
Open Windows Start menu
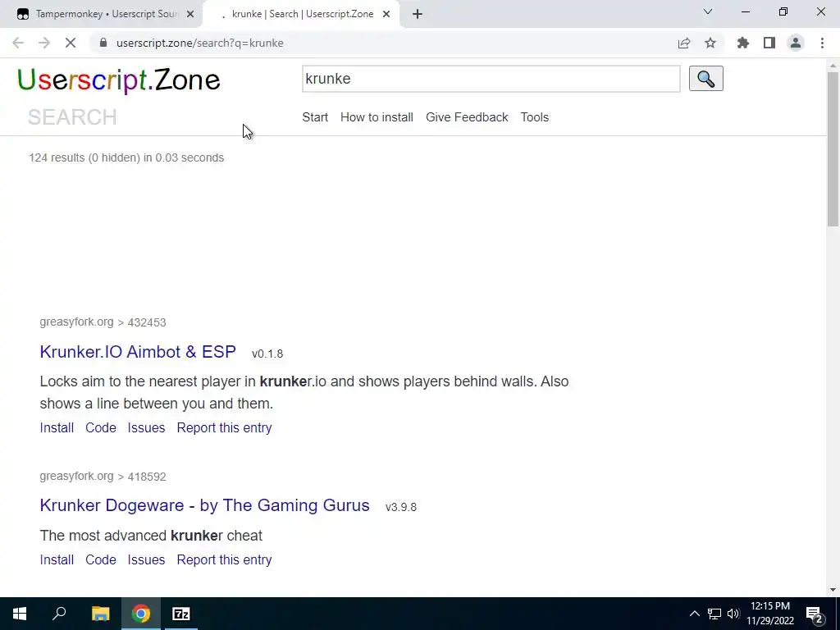point(20,614)
